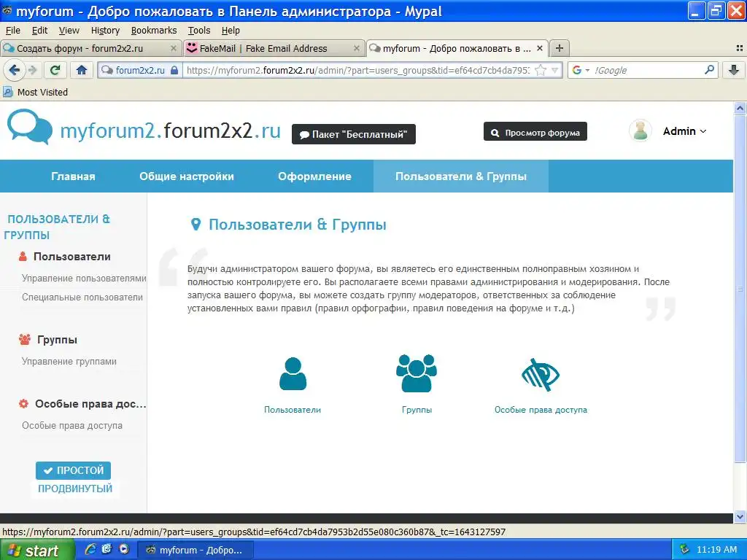Open Специальные пользователи sidebar link

coord(82,297)
